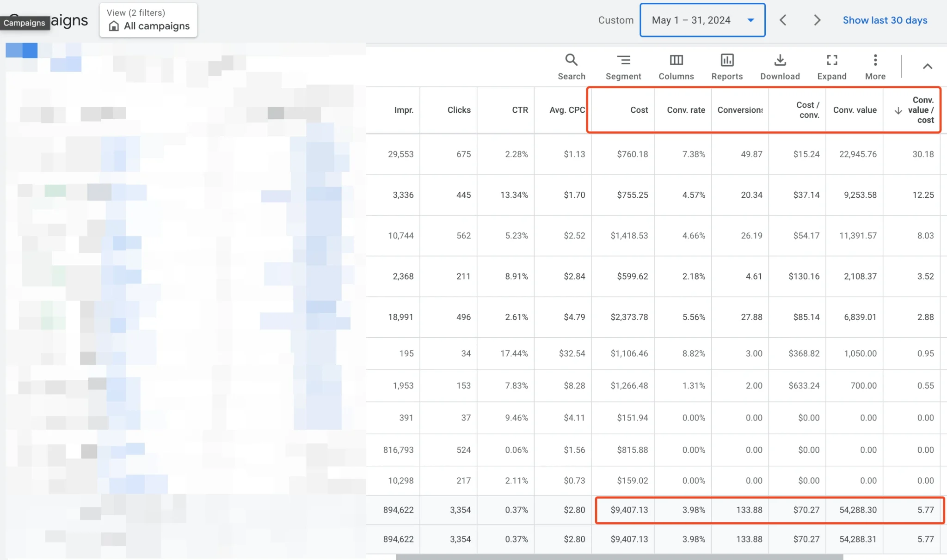Sort table by Clicks column header
This screenshot has width=947, height=560.
pyautogui.click(x=459, y=110)
